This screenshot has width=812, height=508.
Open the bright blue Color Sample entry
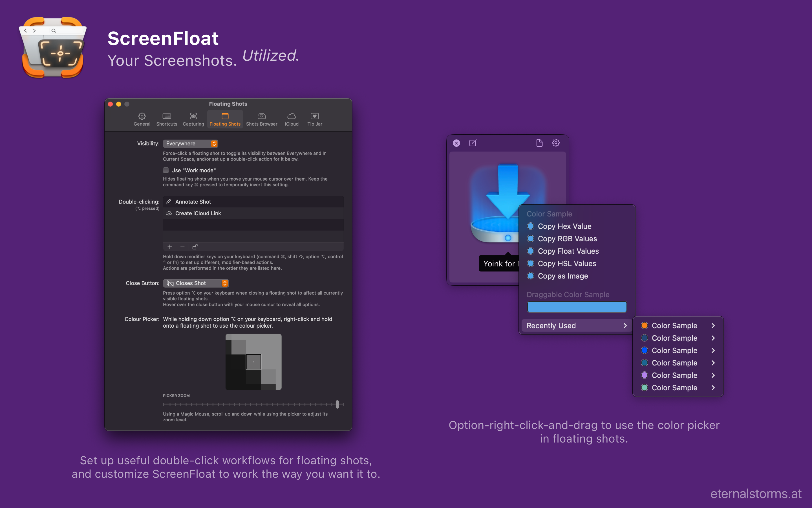(x=678, y=351)
